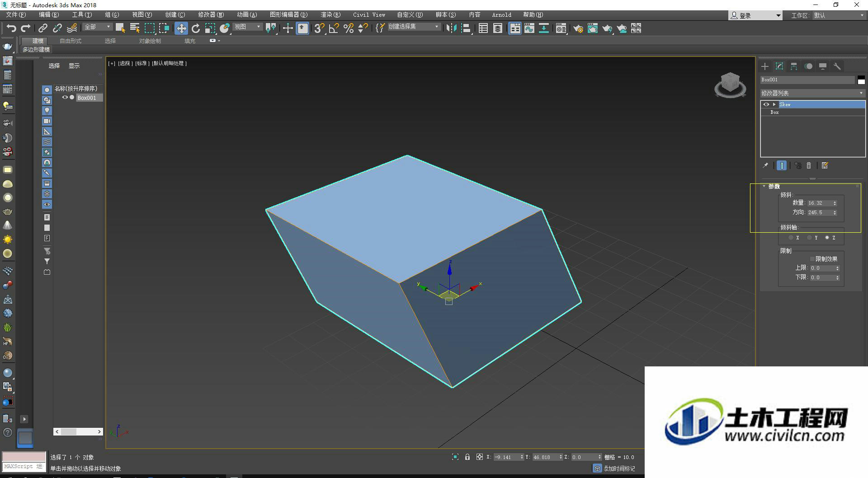Click the Pin Stack icon
Image resolution: width=868 pixels, height=478 pixels.
coord(765,165)
